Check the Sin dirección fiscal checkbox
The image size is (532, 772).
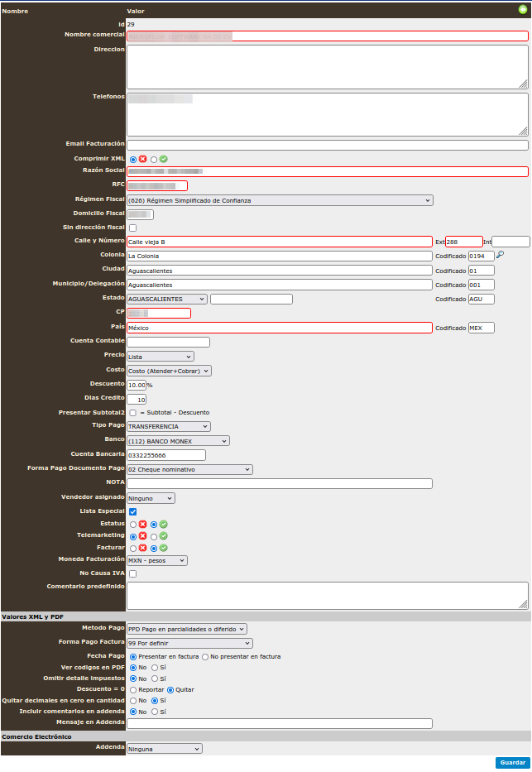point(133,228)
